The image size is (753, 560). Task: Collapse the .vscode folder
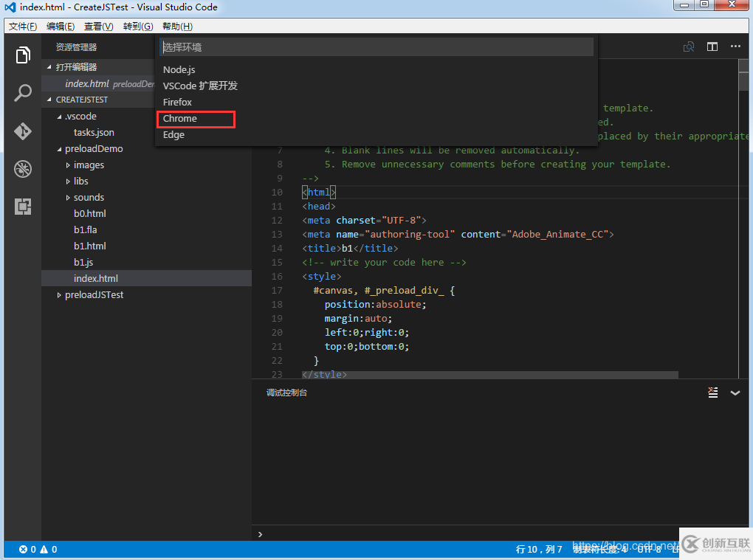[x=59, y=117]
